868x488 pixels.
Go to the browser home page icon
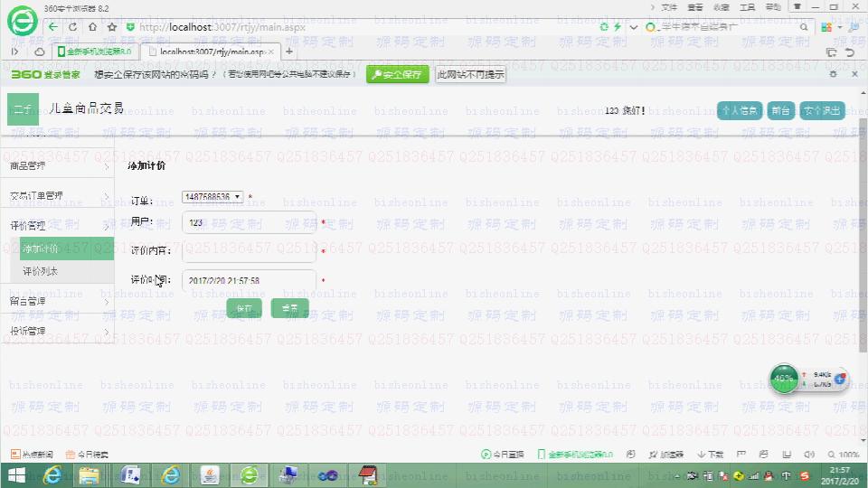pyautogui.click(x=92, y=26)
